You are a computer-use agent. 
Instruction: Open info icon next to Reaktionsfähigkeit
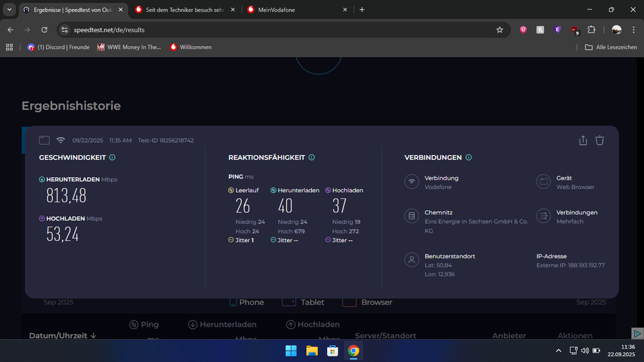(x=312, y=157)
